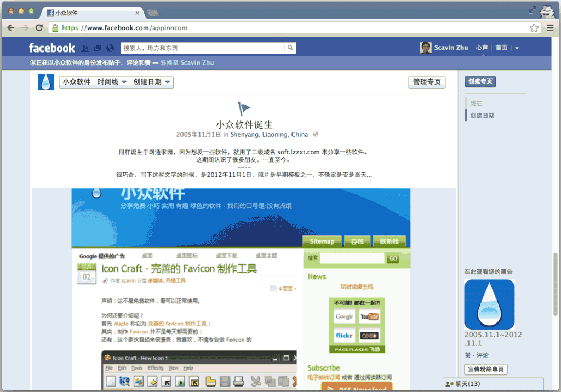This screenshot has width=561, height=392.
Task: Click the 在此查看您的廣告 link
Action: click(488, 272)
